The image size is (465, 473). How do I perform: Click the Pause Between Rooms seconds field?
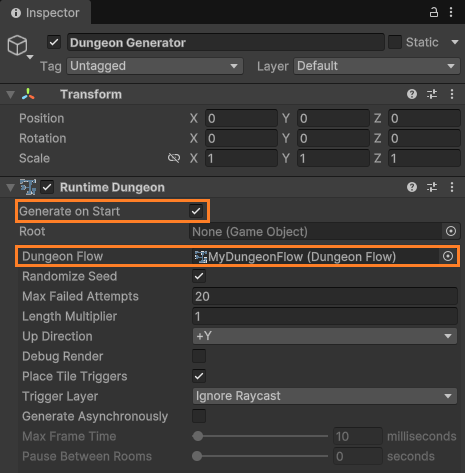[x=358, y=456]
